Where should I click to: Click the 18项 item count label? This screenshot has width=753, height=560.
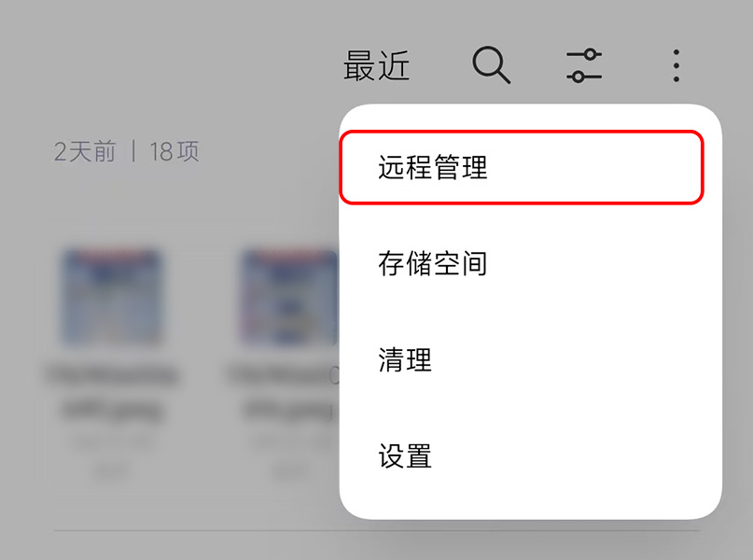click(x=174, y=151)
